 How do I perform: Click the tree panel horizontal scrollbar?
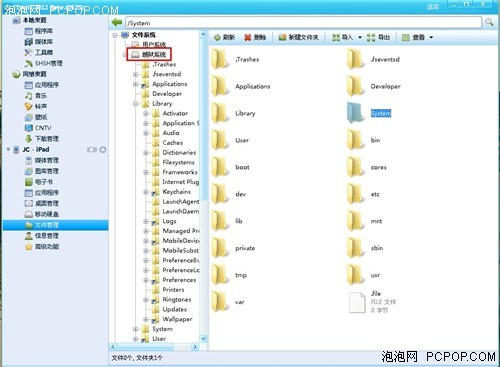tap(154, 347)
